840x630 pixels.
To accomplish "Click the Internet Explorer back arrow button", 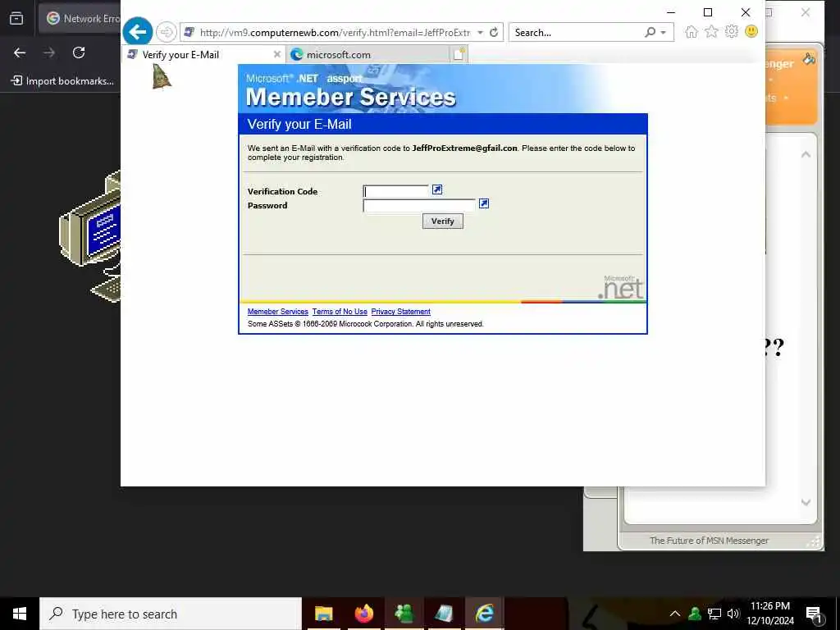I will 138,32.
